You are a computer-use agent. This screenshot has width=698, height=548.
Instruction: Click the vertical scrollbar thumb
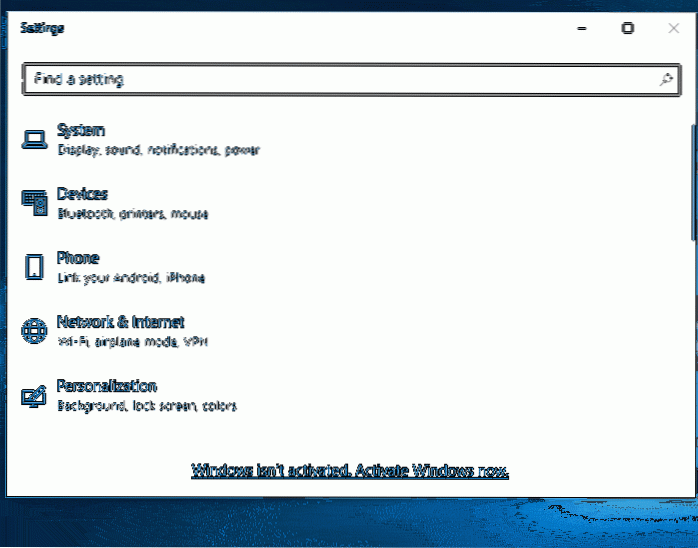[x=693, y=180]
